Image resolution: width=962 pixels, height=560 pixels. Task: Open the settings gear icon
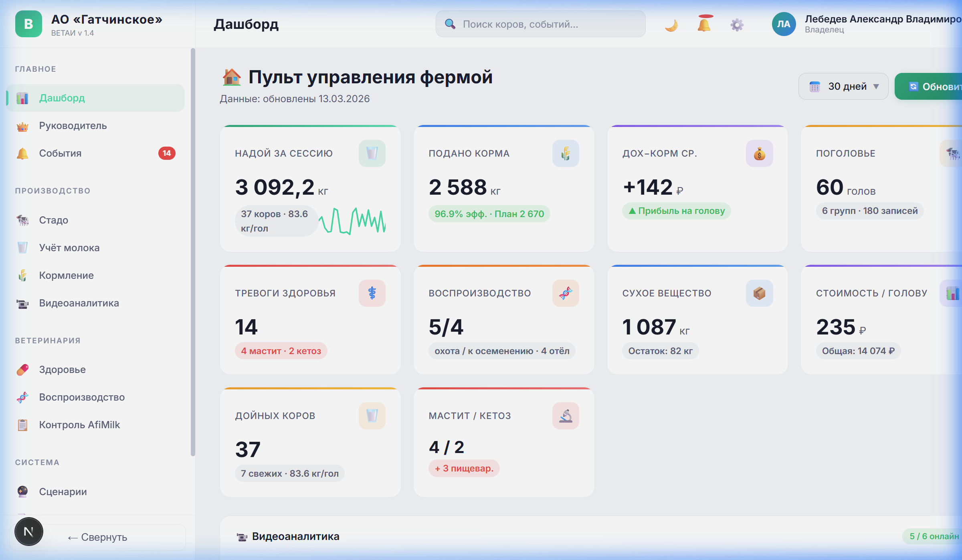pos(736,24)
